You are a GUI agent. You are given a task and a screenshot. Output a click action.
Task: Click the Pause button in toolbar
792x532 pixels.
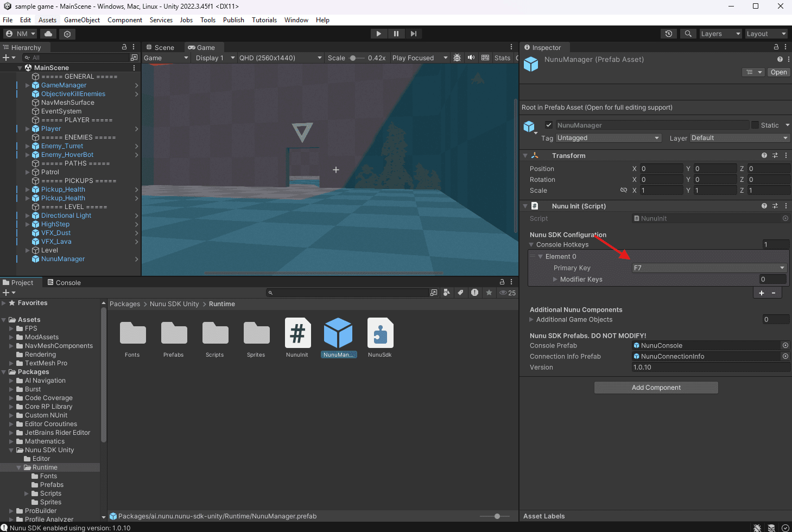[x=396, y=34]
